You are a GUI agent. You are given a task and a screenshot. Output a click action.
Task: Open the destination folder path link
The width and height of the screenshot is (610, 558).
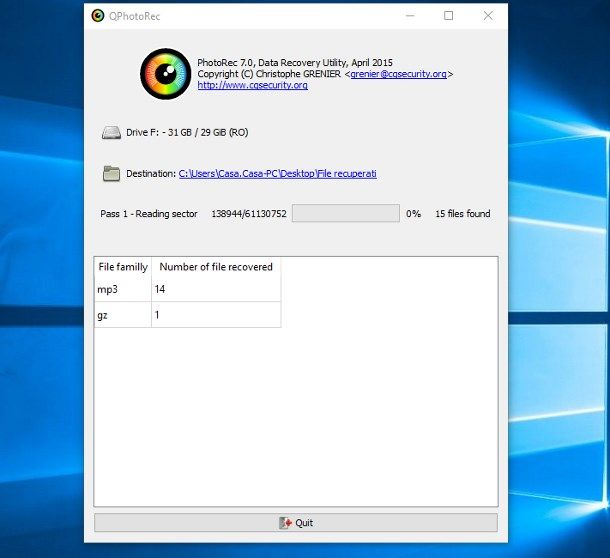[x=277, y=174]
